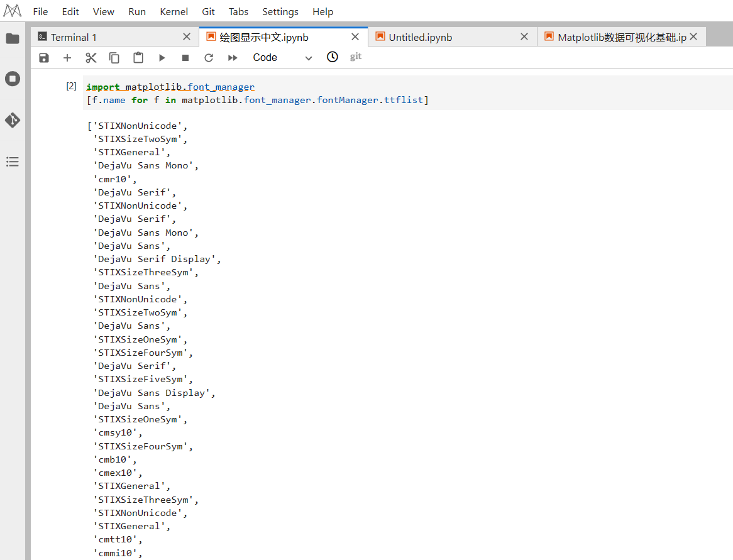The image size is (733, 560).
Task: Click the ttflist comprehension code line
Action: [x=258, y=100]
